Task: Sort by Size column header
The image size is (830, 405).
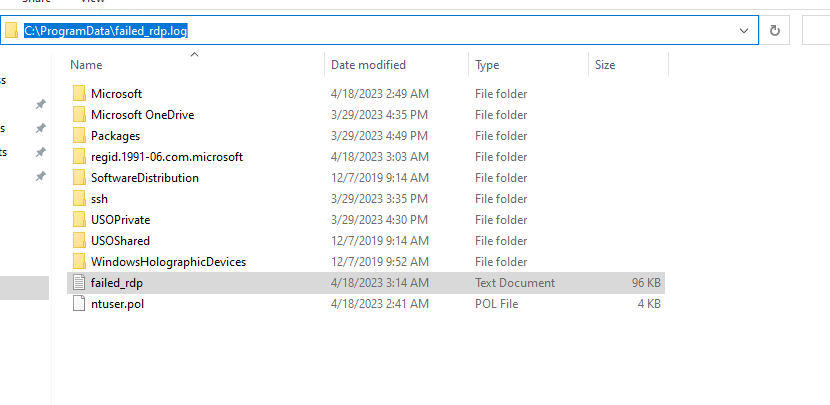Action: 605,65
